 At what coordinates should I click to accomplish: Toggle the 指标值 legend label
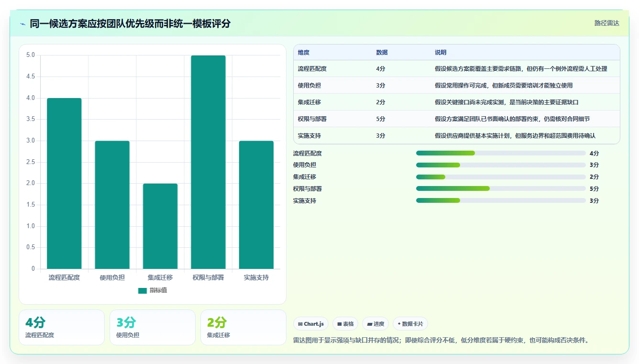tap(158, 290)
